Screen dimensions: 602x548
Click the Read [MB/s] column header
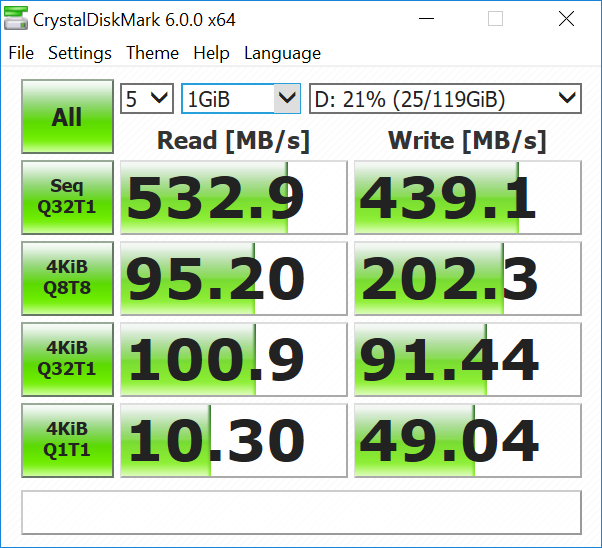point(233,141)
